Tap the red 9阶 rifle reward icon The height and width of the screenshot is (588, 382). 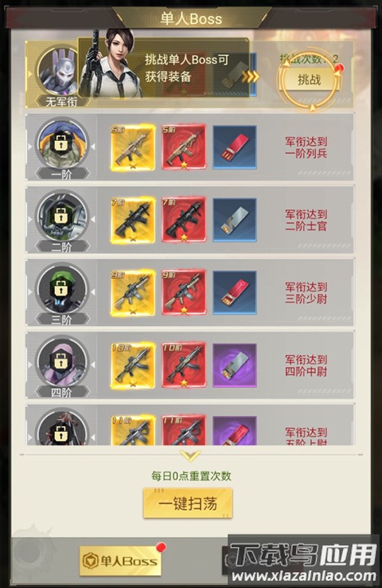[x=184, y=292]
